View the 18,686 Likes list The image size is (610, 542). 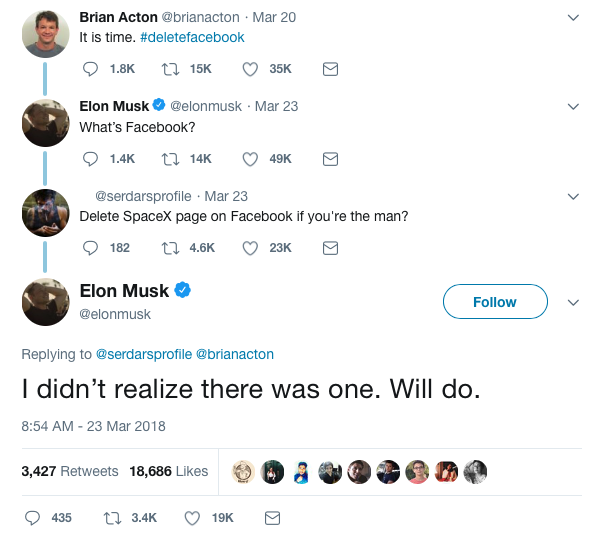pos(169,471)
